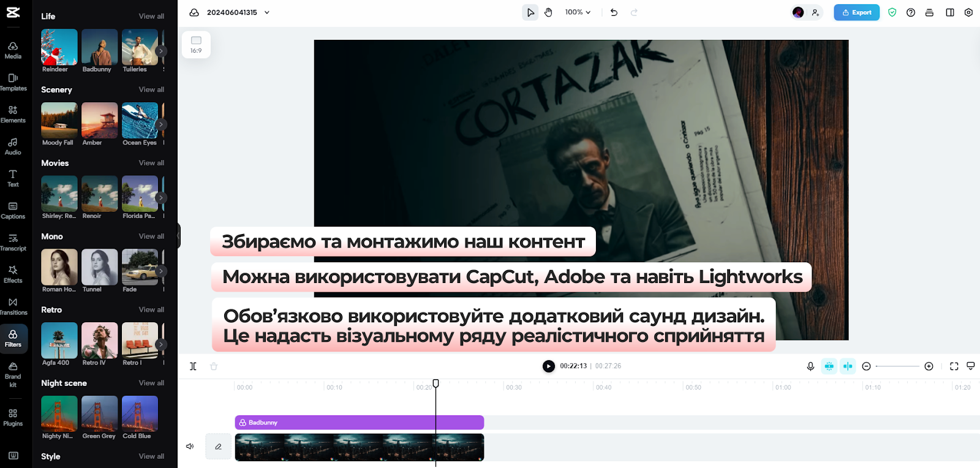
Task: Apply the Agfa 400 retro filter
Action: coord(59,341)
